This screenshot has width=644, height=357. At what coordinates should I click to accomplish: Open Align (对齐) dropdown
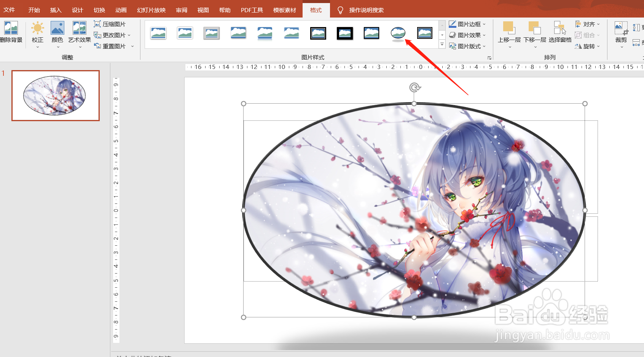(588, 24)
